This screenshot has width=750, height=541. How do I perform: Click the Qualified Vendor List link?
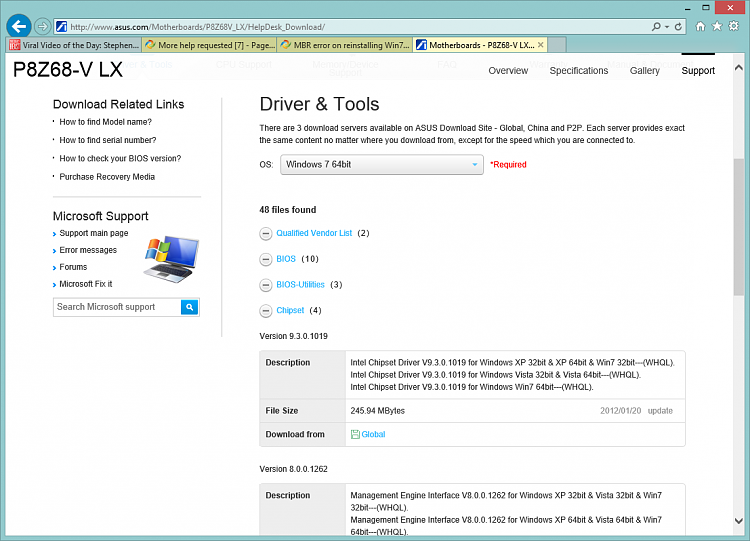pos(314,233)
